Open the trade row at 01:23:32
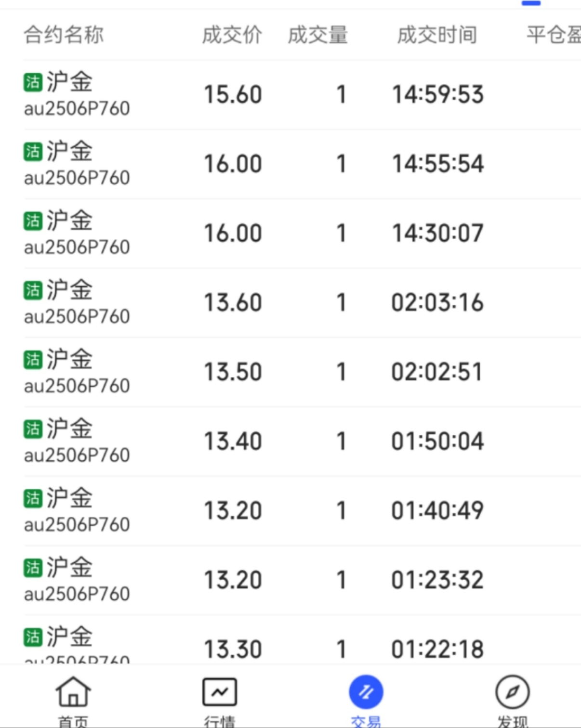The width and height of the screenshot is (581, 728). click(x=302, y=580)
